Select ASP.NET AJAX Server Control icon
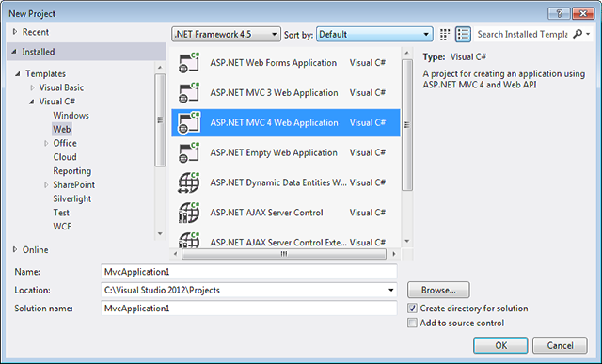Screen dimensions: 602x364 tap(189, 213)
